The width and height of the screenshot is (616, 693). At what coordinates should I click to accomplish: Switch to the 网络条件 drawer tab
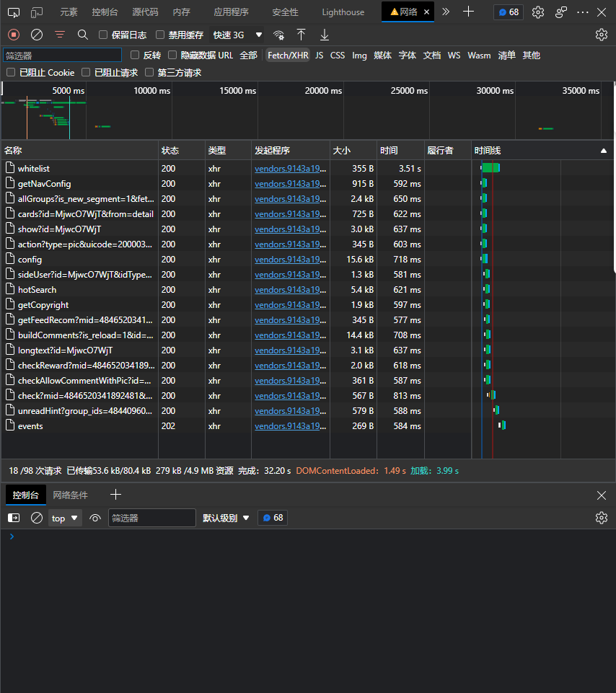pos(70,495)
